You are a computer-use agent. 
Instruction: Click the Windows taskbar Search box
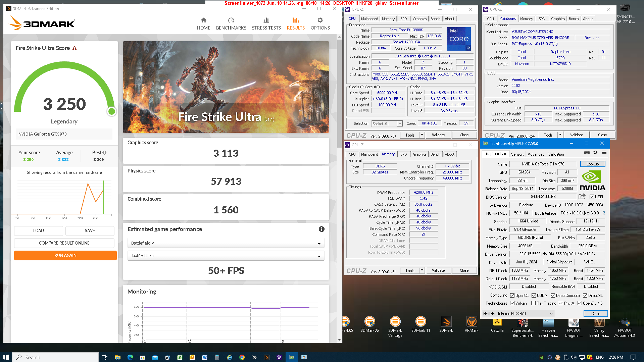coord(55,357)
